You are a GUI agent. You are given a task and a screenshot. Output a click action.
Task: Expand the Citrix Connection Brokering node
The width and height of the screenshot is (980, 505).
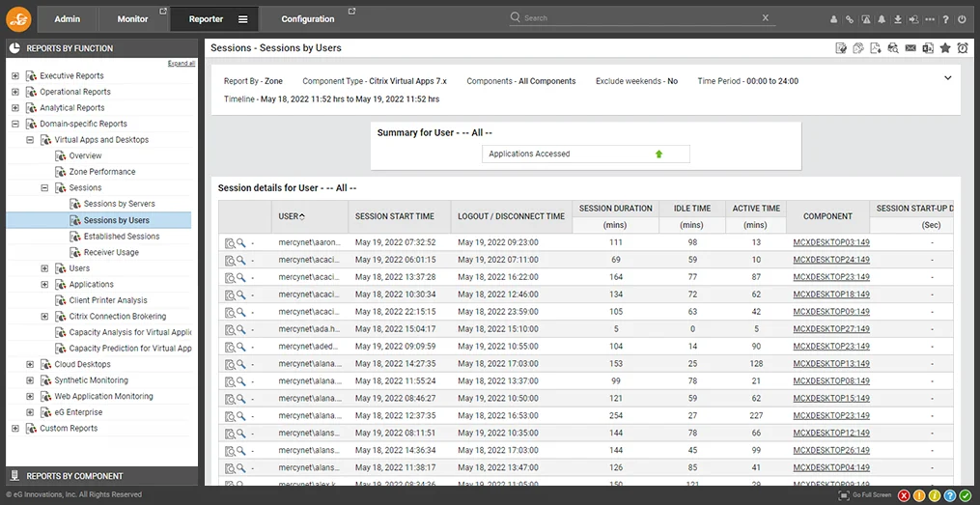[x=44, y=317]
